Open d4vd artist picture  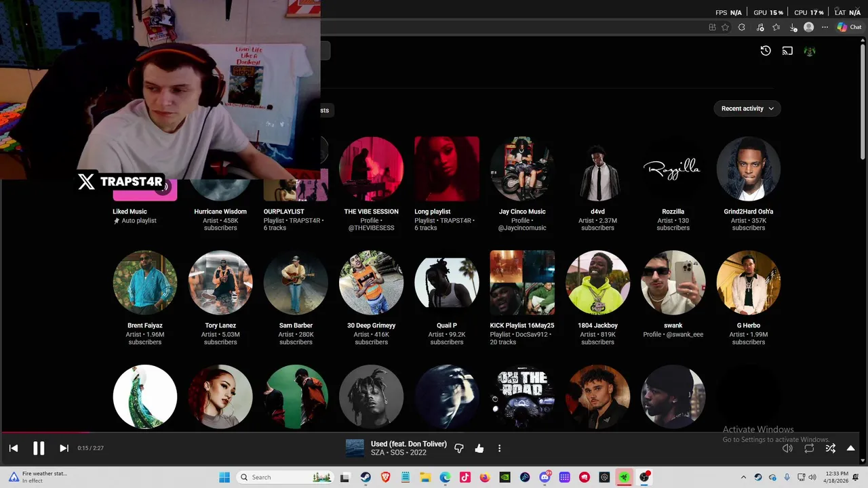tap(597, 169)
